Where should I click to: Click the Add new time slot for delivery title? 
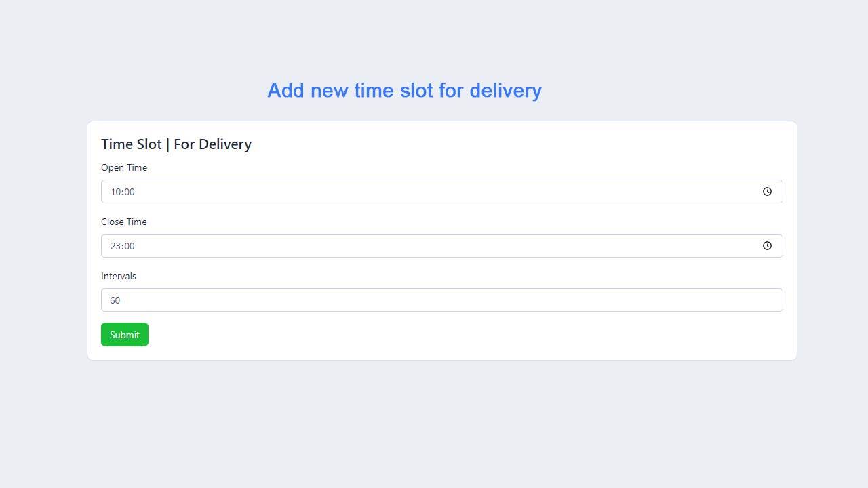tap(404, 90)
